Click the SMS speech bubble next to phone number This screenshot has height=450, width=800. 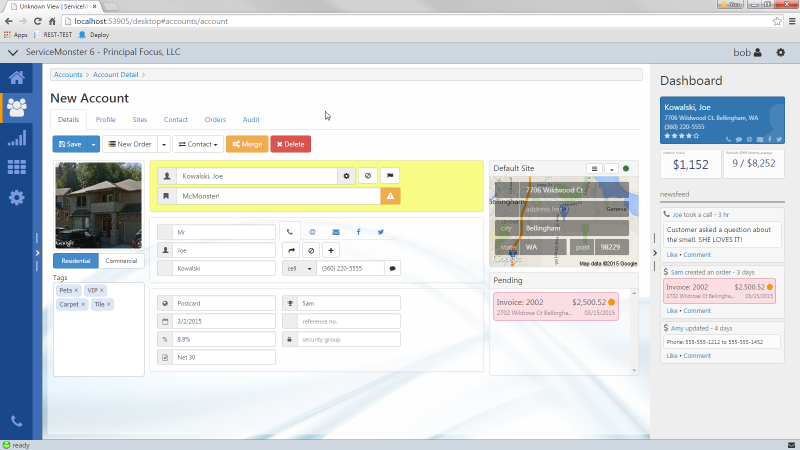393,268
